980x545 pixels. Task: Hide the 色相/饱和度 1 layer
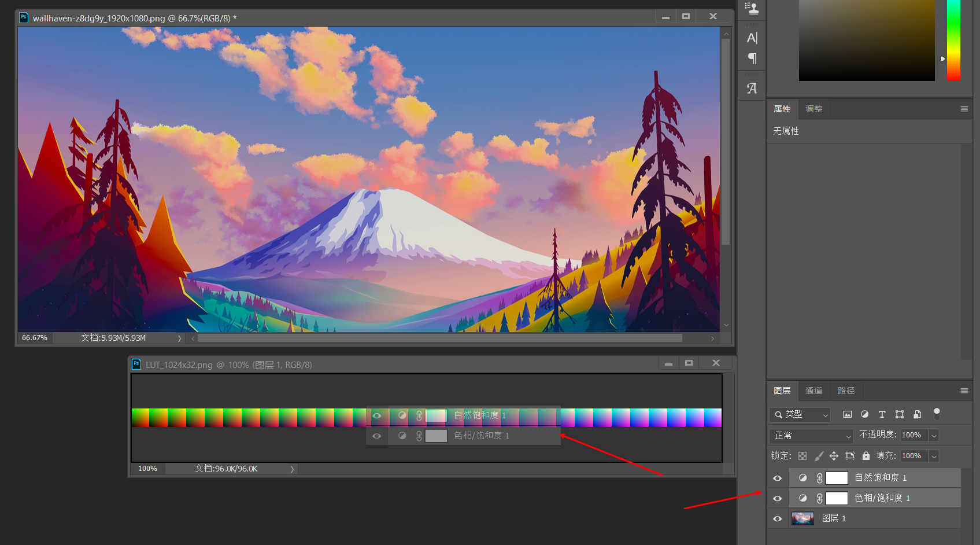tap(778, 498)
